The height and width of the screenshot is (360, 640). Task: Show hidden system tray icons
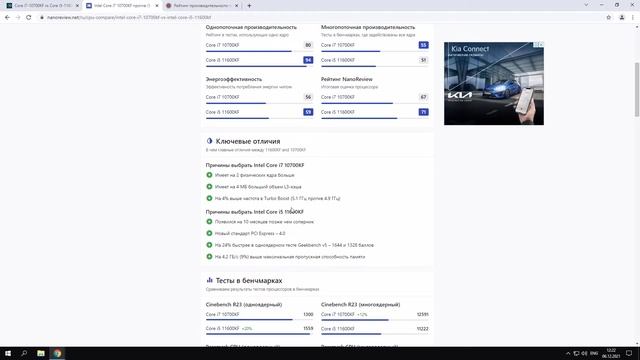click(568, 353)
